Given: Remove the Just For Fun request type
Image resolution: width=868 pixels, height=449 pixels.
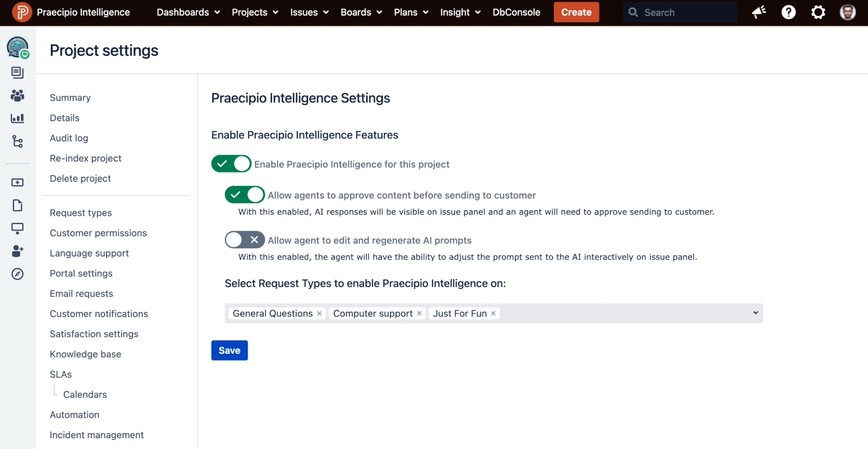Looking at the screenshot, I should click(x=493, y=314).
